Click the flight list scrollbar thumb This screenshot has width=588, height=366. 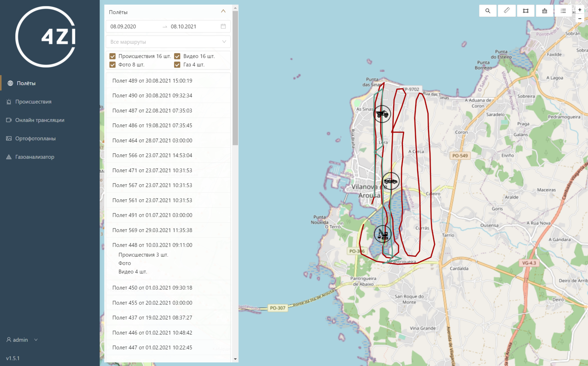pyautogui.click(x=235, y=77)
